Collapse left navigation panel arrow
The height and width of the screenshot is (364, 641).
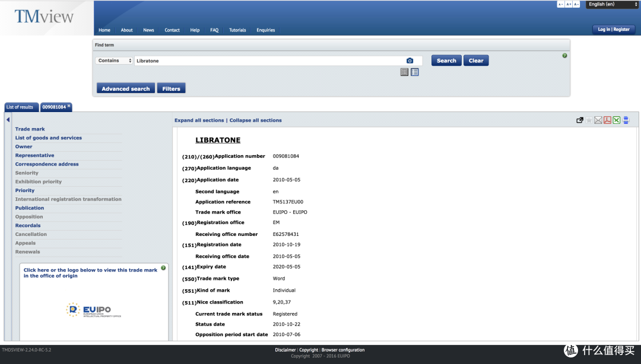pos(8,120)
